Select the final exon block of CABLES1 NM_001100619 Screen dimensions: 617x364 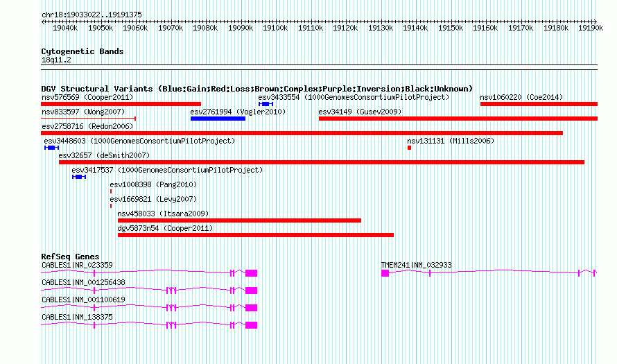tap(252, 308)
